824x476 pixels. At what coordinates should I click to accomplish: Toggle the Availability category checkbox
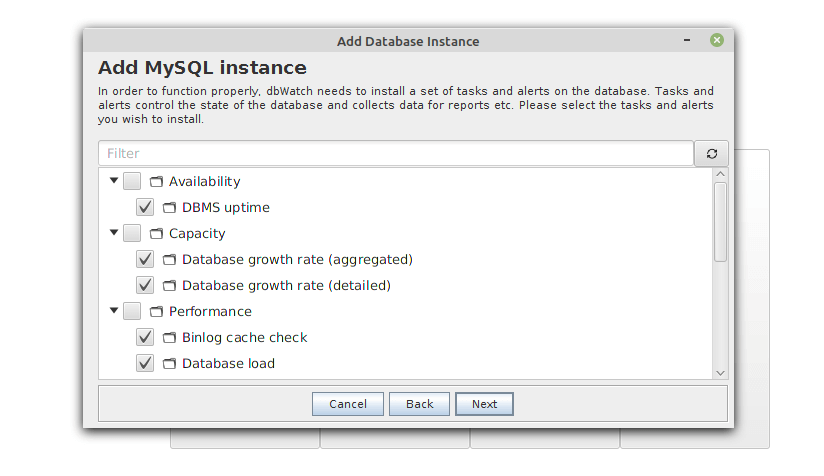coord(132,182)
